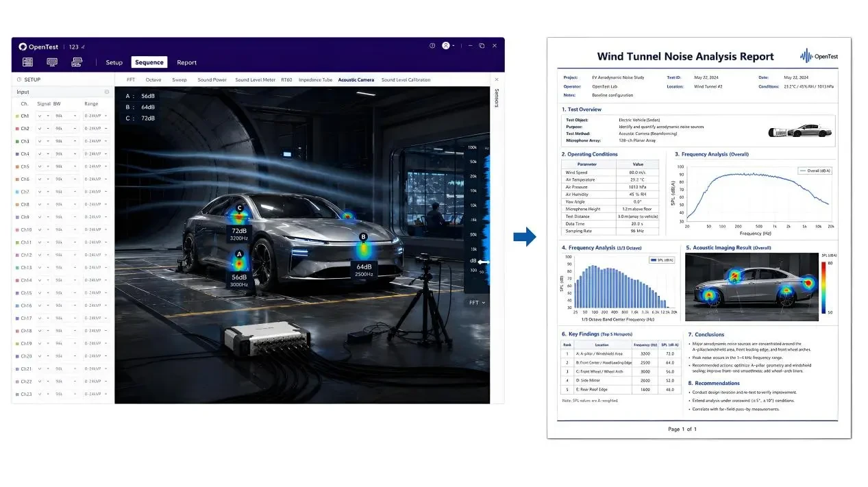868x487 pixels.
Task: Click the Ch1 color swatch
Action: (x=17, y=116)
